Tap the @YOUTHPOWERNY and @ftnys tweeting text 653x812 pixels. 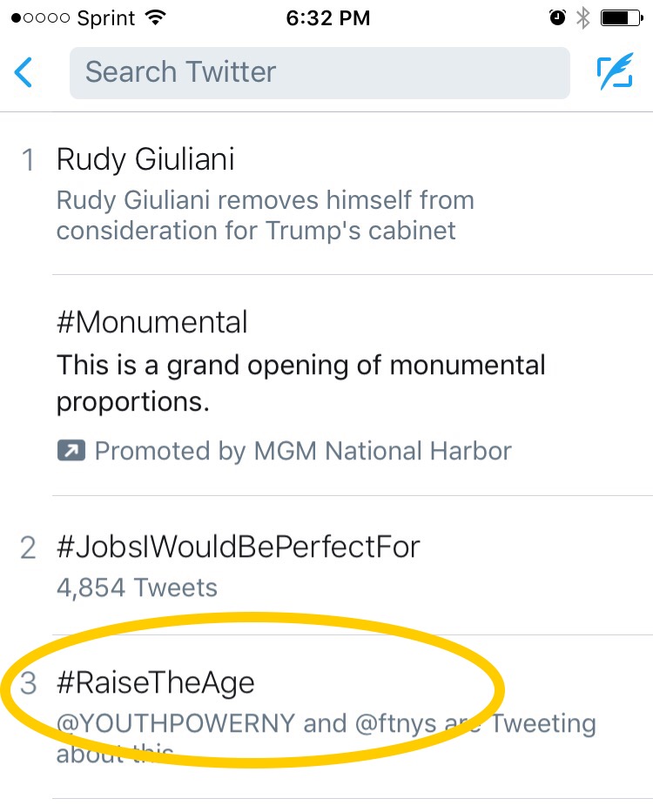click(326, 724)
